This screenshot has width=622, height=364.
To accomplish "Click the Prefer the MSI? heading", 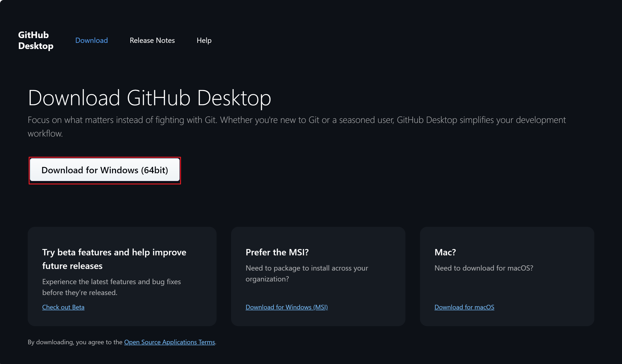I will coord(277,252).
